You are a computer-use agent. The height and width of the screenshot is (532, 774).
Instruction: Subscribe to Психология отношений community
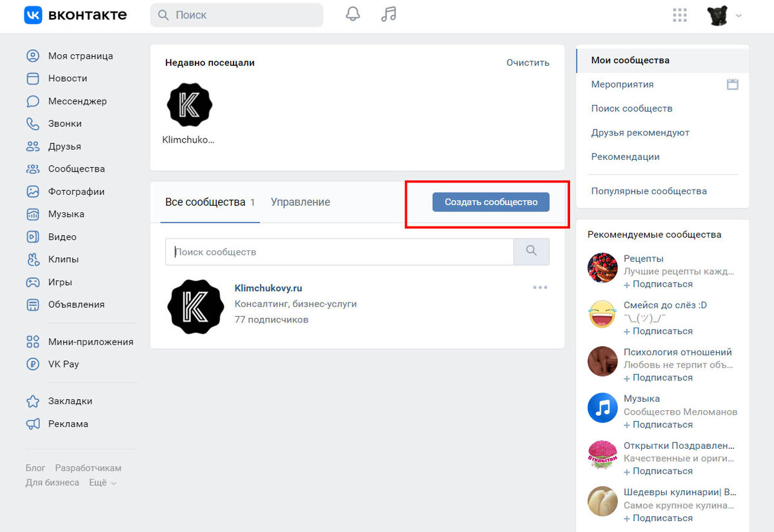658,377
